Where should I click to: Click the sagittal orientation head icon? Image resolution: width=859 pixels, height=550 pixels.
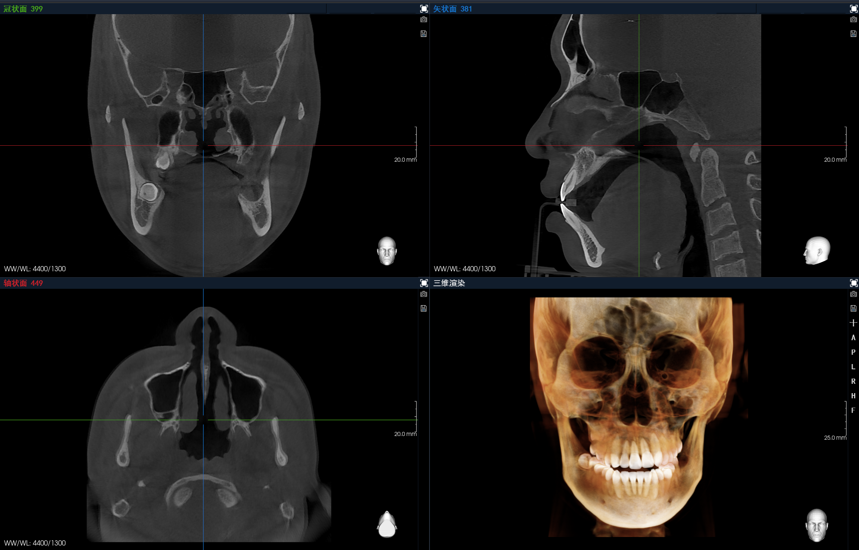[x=817, y=250]
